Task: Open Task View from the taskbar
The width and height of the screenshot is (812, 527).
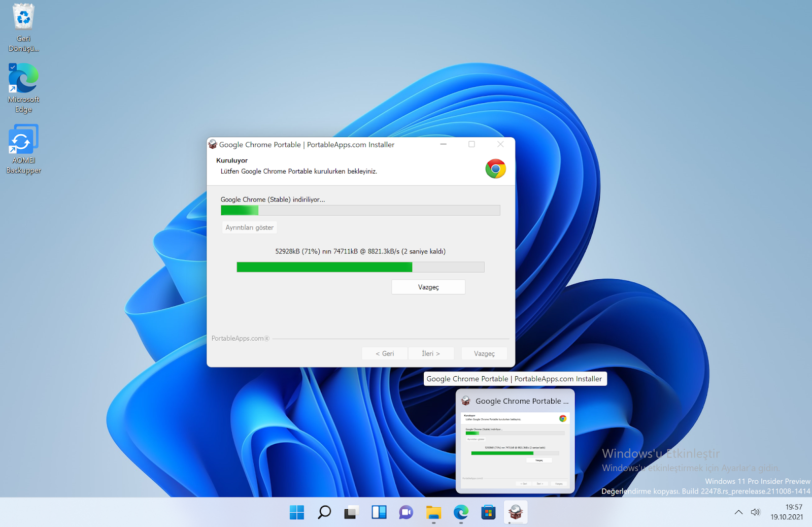Action: pyautogui.click(x=351, y=512)
